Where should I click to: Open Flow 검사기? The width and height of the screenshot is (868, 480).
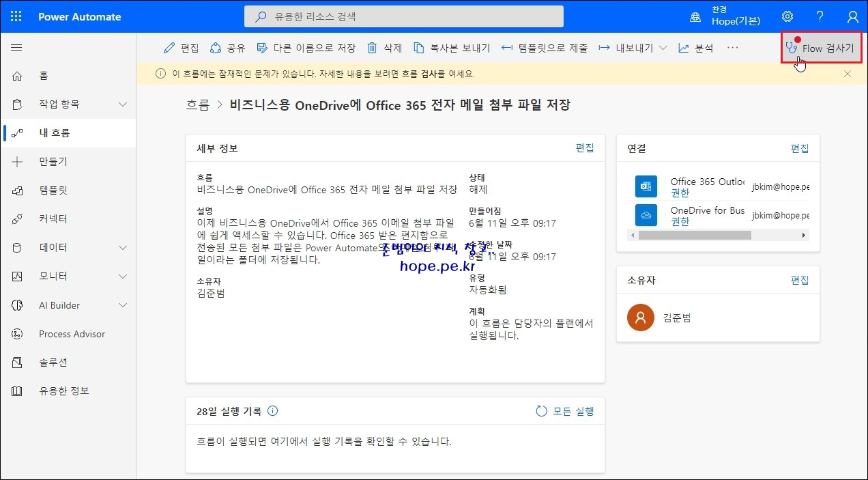click(x=820, y=48)
